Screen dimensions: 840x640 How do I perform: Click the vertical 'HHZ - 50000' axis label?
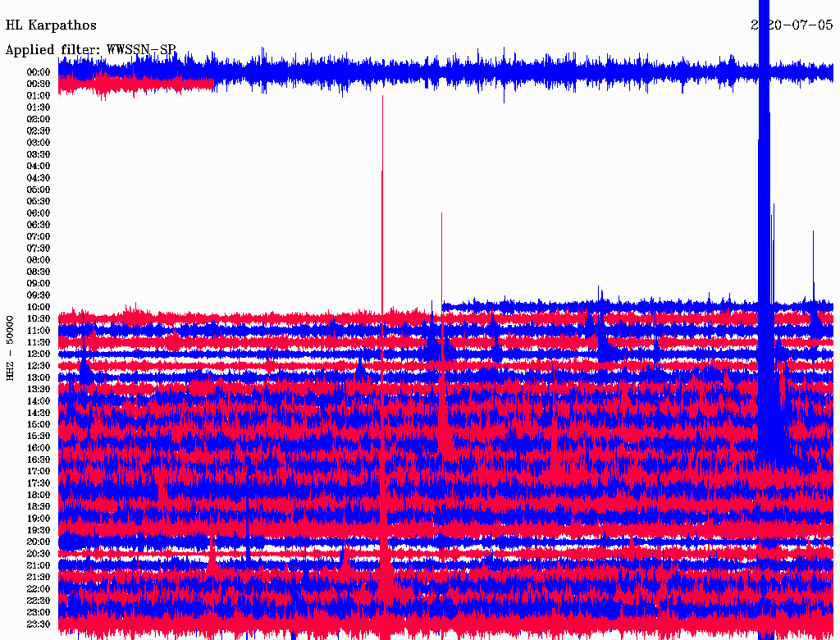point(10,349)
